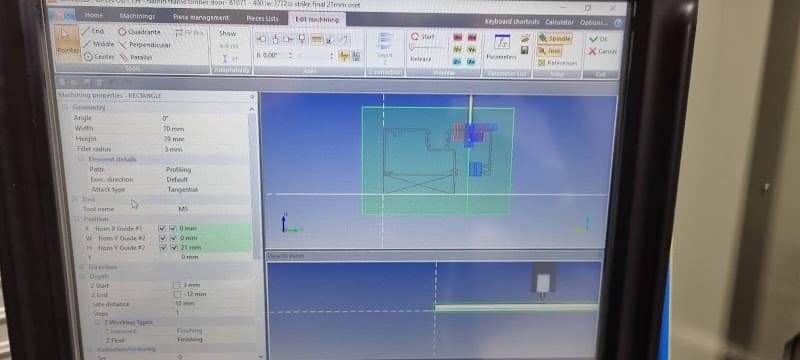Click the save disk parameter icon

524,50
